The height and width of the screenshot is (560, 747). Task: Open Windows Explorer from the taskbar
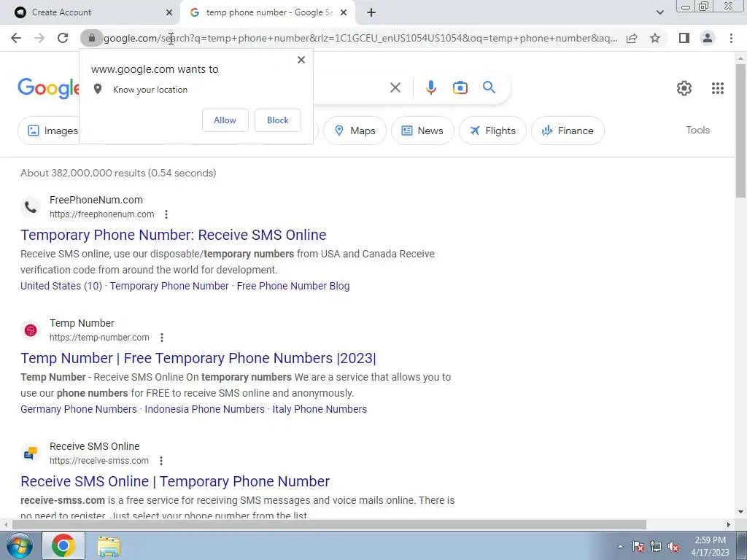(109, 546)
